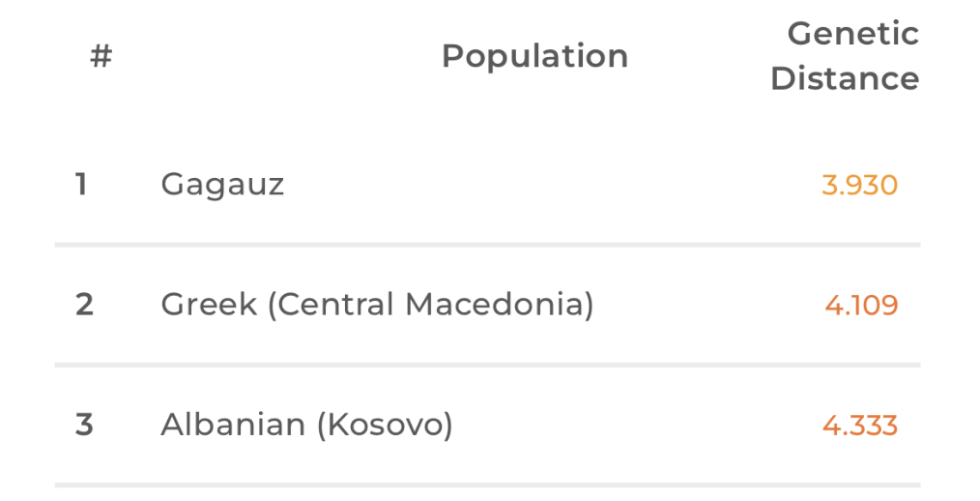Sort by the Population column header
Image resolution: width=980 pixels, height=501 pixels.
534,57
